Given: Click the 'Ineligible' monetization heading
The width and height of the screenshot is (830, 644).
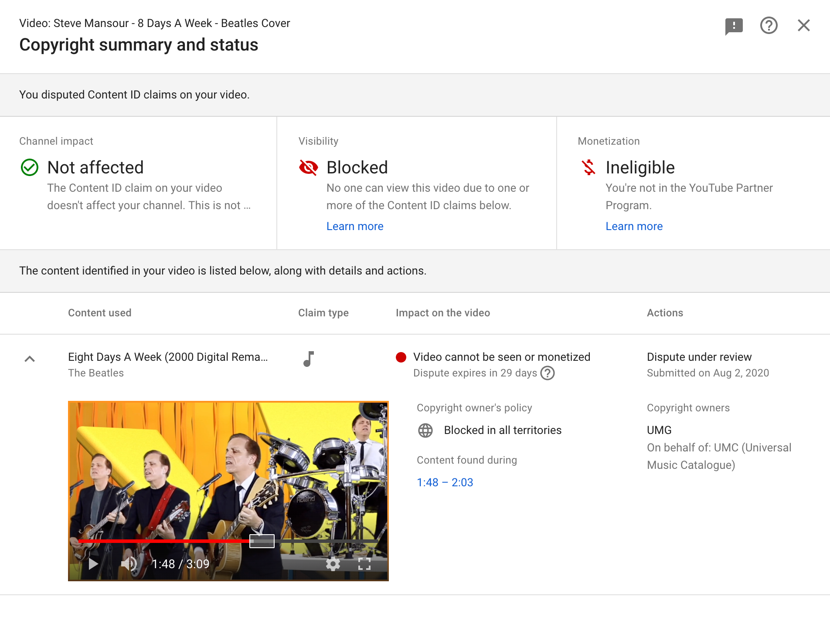Looking at the screenshot, I should point(640,167).
